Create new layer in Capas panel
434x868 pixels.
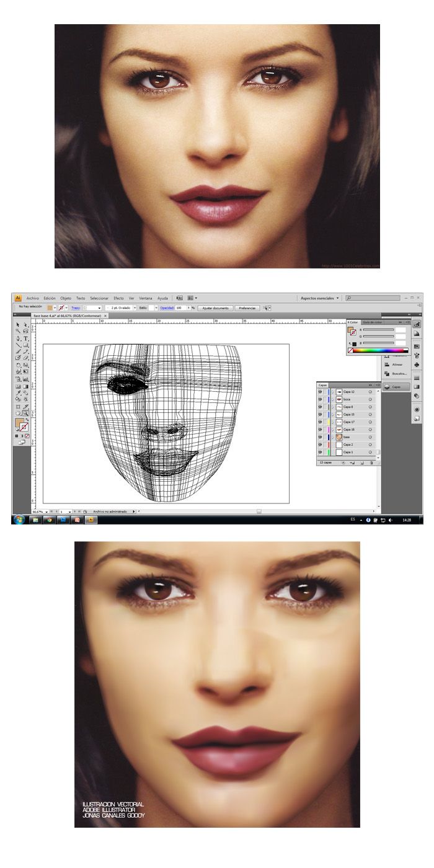[362, 463]
